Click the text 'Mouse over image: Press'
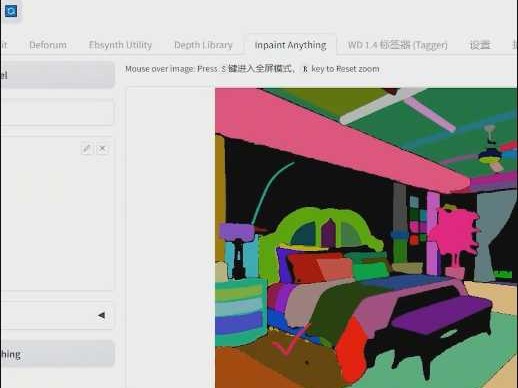 (171, 69)
